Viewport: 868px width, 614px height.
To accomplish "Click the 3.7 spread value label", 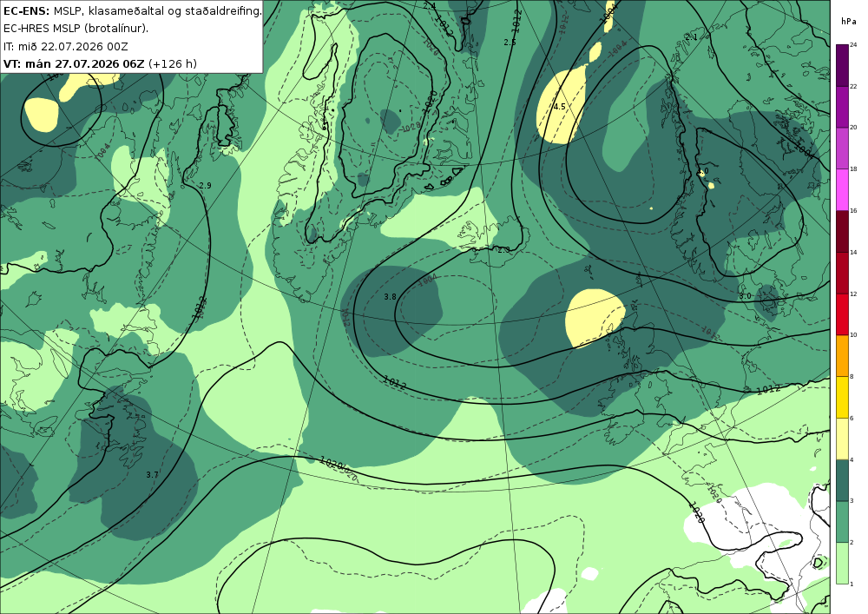I will coord(152,474).
